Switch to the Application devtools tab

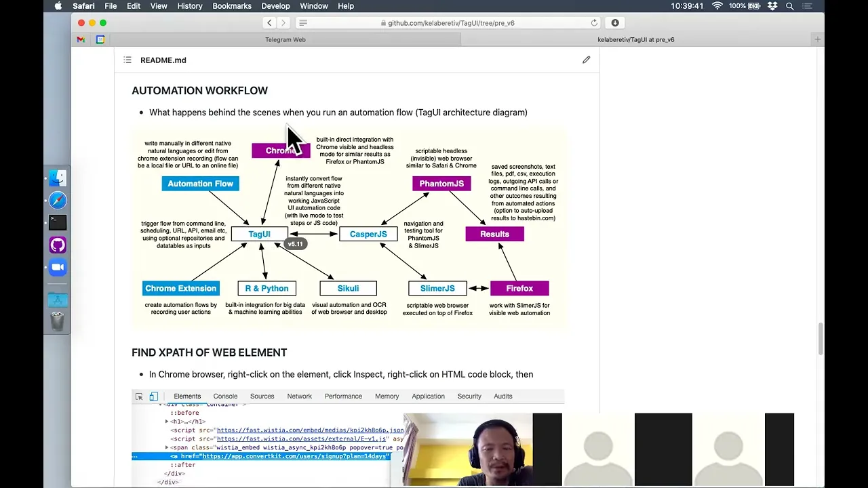click(428, 396)
